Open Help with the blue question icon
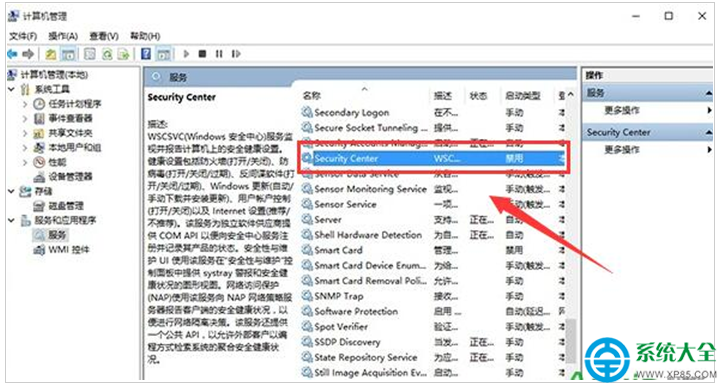 pyautogui.click(x=146, y=54)
